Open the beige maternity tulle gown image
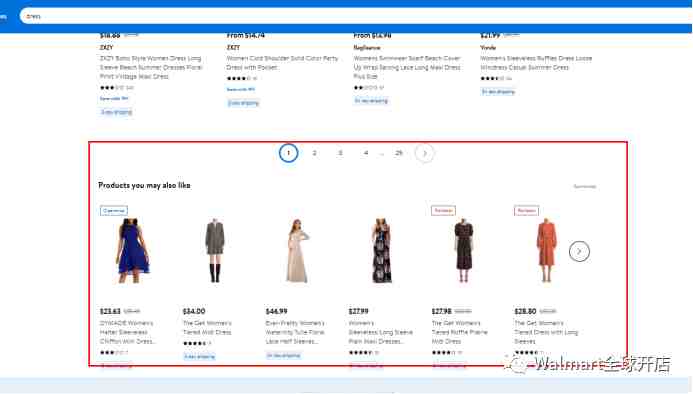 coord(297,250)
